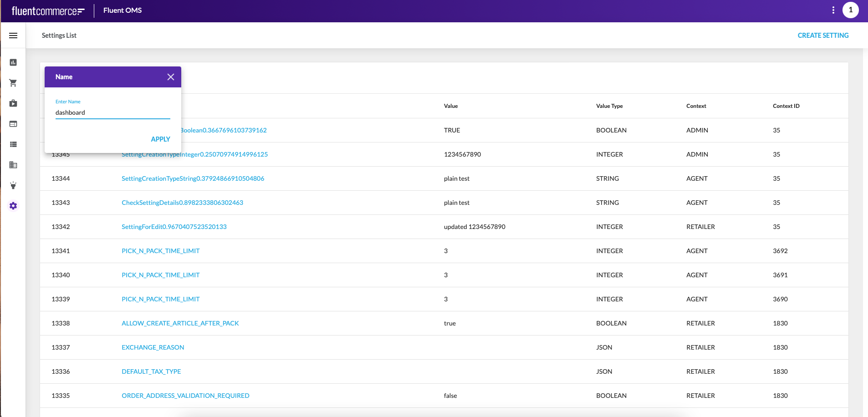The image size is (868, 417).
Task: Click the flashlight insights icon in sidebar
Action: (13, 185)
